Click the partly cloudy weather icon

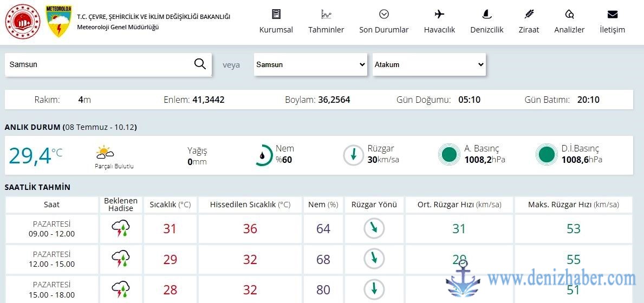(105, 152)
